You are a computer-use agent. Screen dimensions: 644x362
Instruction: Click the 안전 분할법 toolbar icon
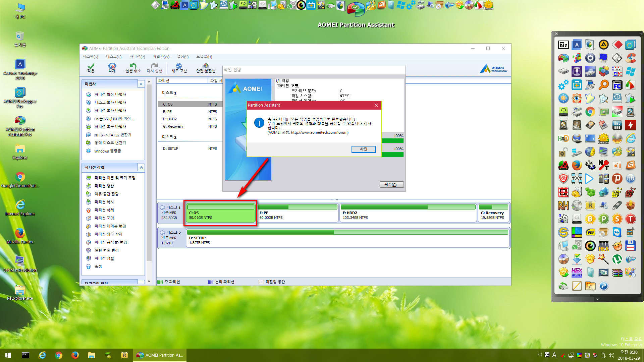click(x=206, y=68)
